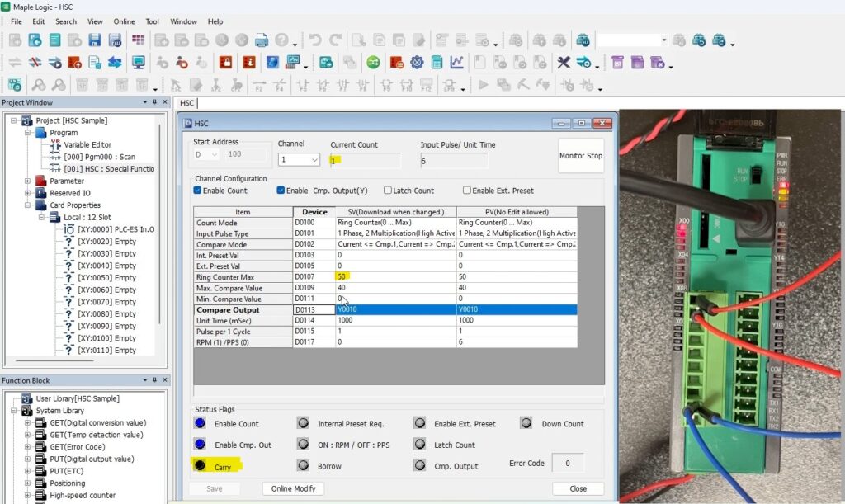Open the Edit menu

point(39,21)
